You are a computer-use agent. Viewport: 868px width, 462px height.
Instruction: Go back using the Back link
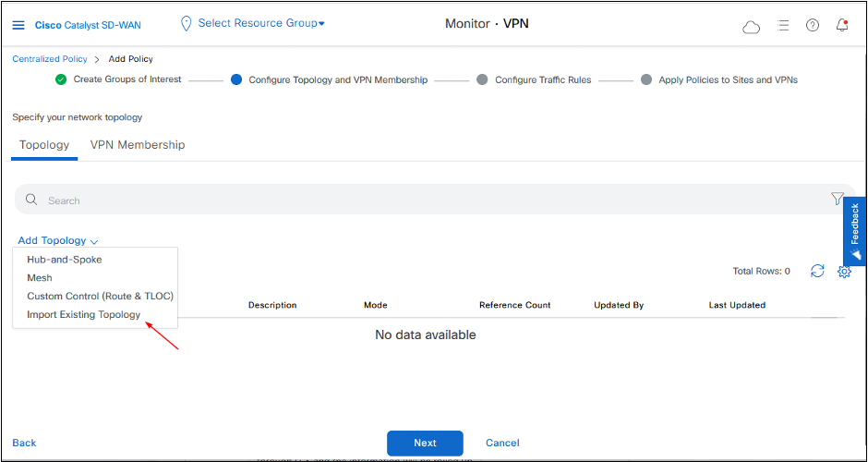[25, 443]
